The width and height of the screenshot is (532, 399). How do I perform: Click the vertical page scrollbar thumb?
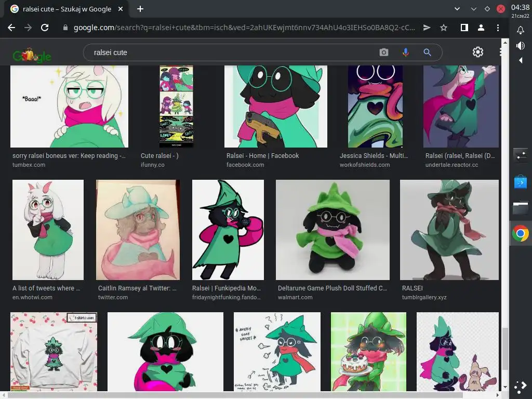coord(505,349)
